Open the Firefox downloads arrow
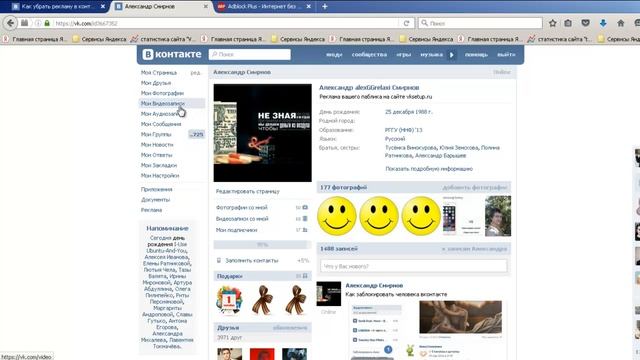The height and width of the screenshot is (360, 640). (x=603, y=23)
